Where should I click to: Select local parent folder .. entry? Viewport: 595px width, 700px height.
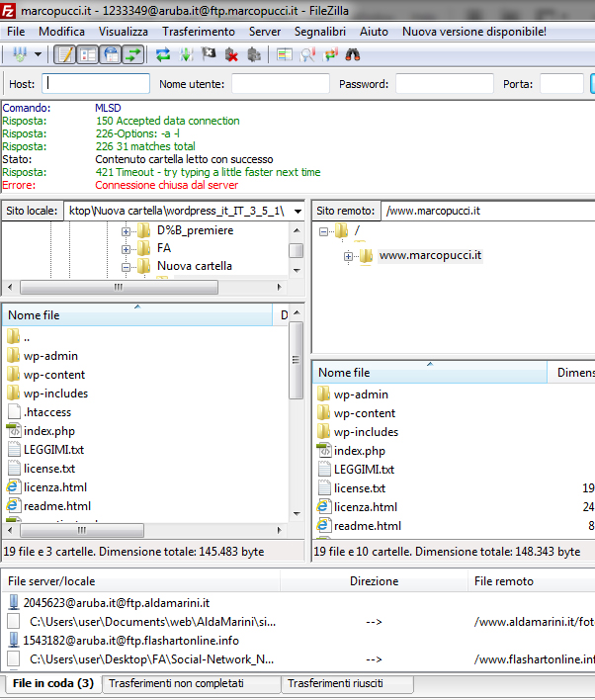(x=27, y=337)
